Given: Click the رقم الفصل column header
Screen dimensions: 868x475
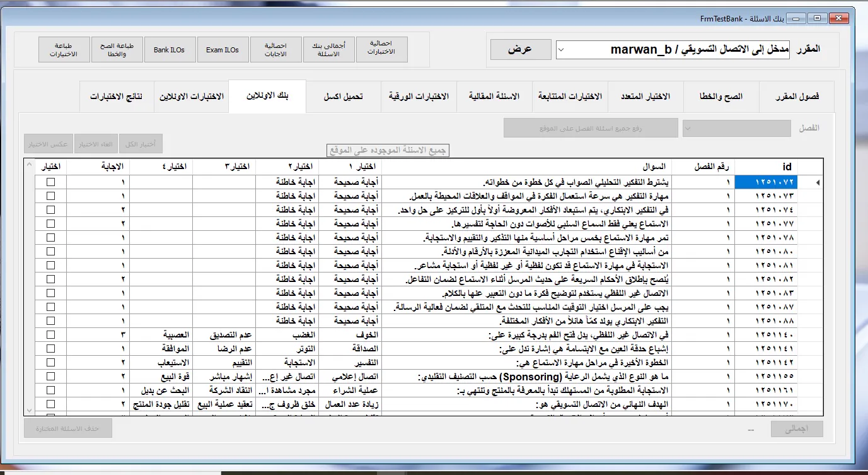Looking at the screenshot, I should [703, 167].
